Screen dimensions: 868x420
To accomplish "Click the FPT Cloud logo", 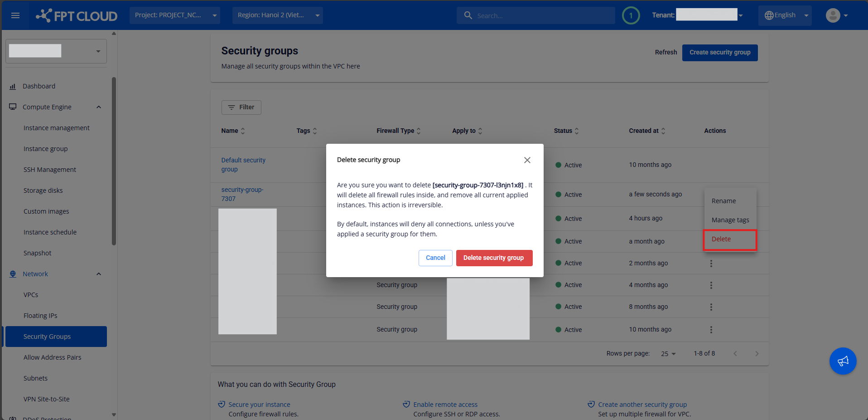I will pos(77,16).
